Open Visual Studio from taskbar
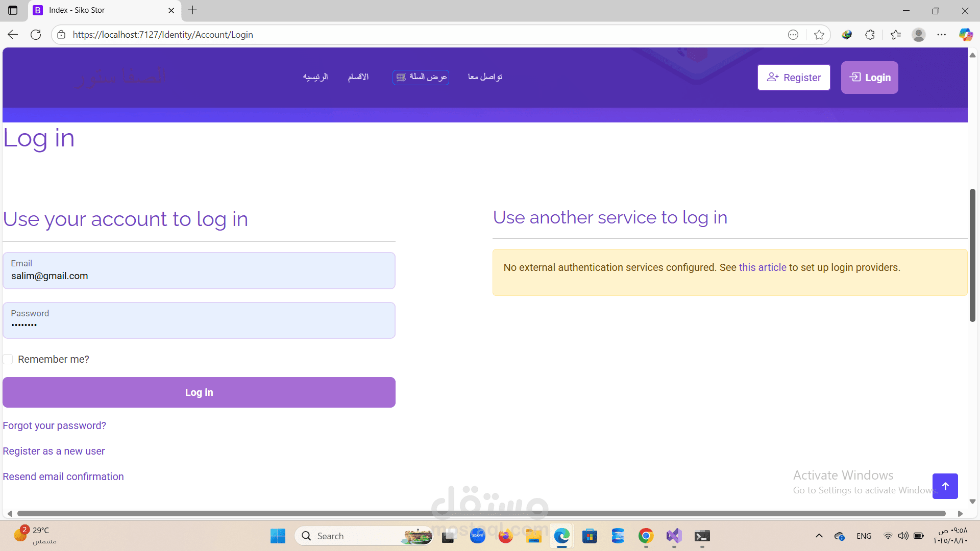 click(674, 536)
